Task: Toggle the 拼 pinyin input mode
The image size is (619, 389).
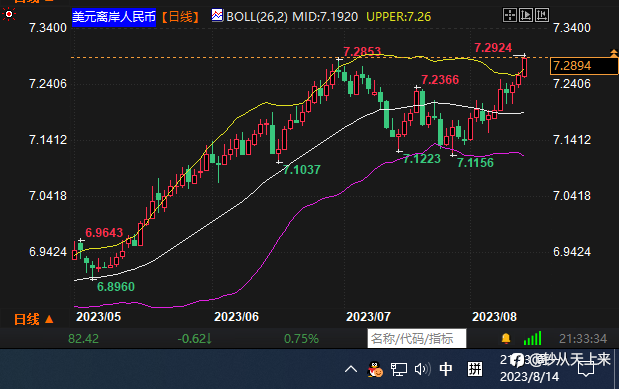Action: [475, 369]
